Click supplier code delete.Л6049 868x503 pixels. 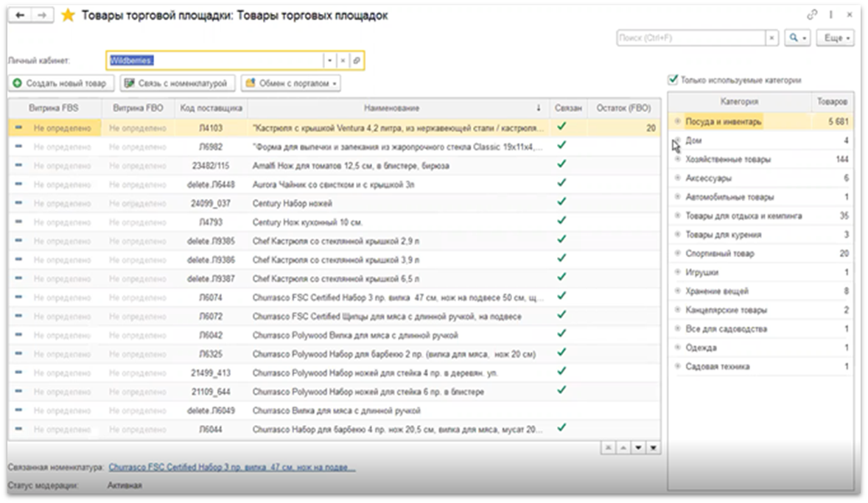tap(211, 411)
